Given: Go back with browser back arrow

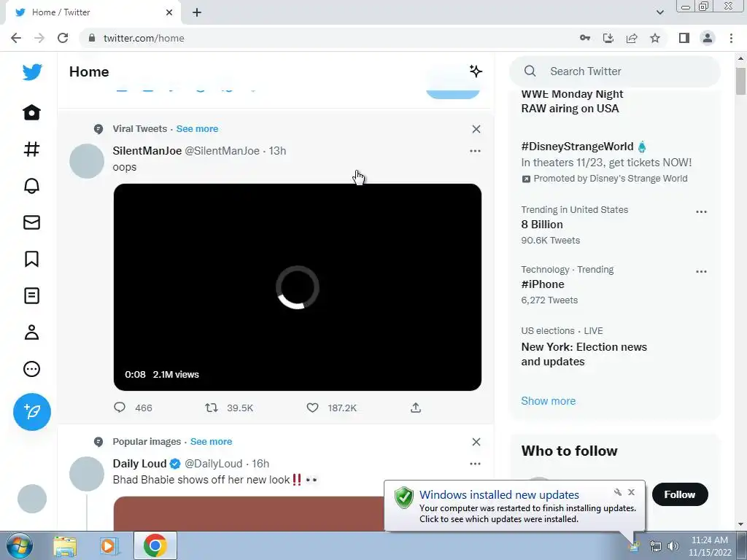Looking at the screenshot, I should pyautogui.click(x=16, y=38).
